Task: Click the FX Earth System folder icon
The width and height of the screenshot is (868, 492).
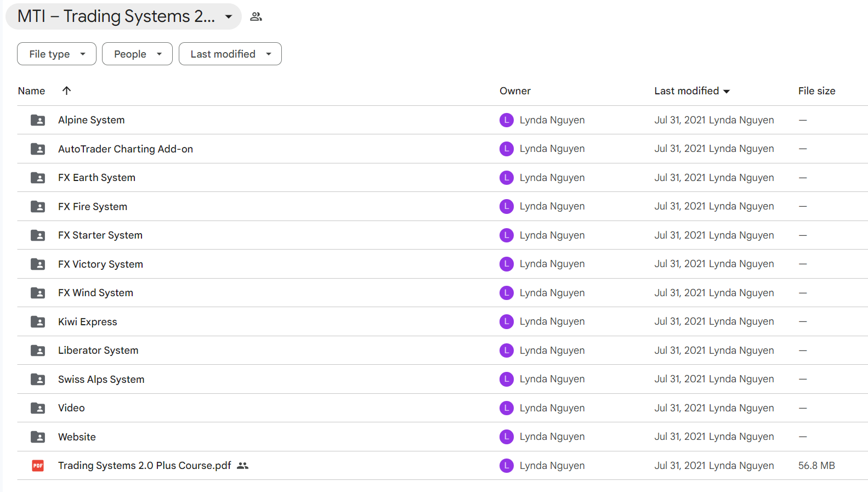Action: coord(38,178)
